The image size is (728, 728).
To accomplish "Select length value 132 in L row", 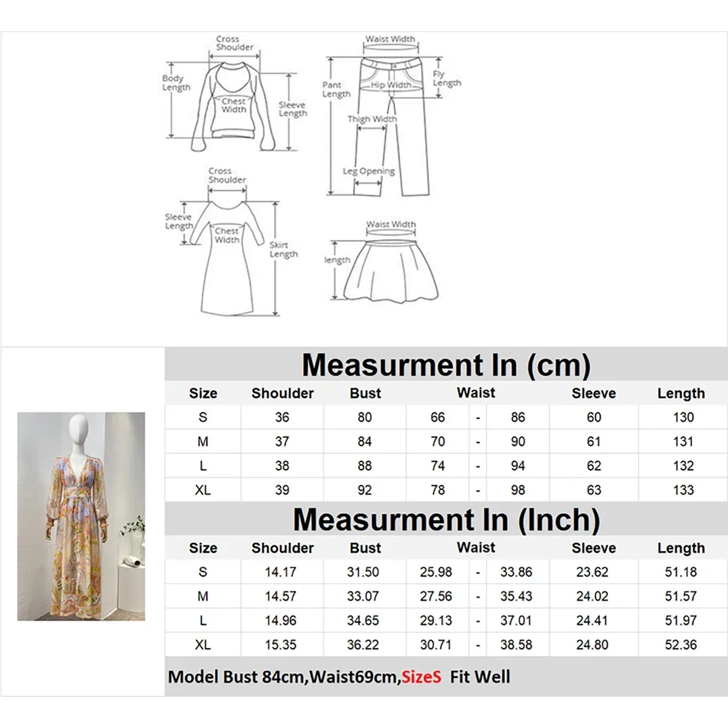I will pos(683,465).
